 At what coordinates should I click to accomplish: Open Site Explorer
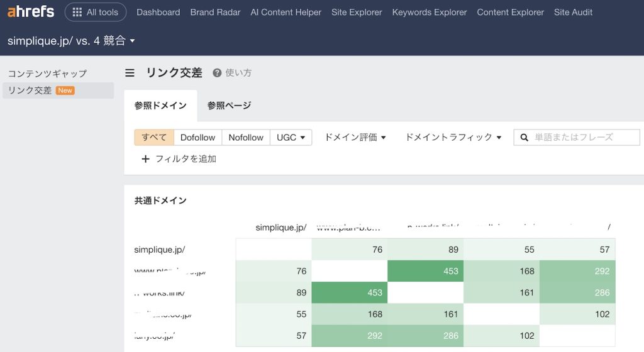click(x=357, y=13)
